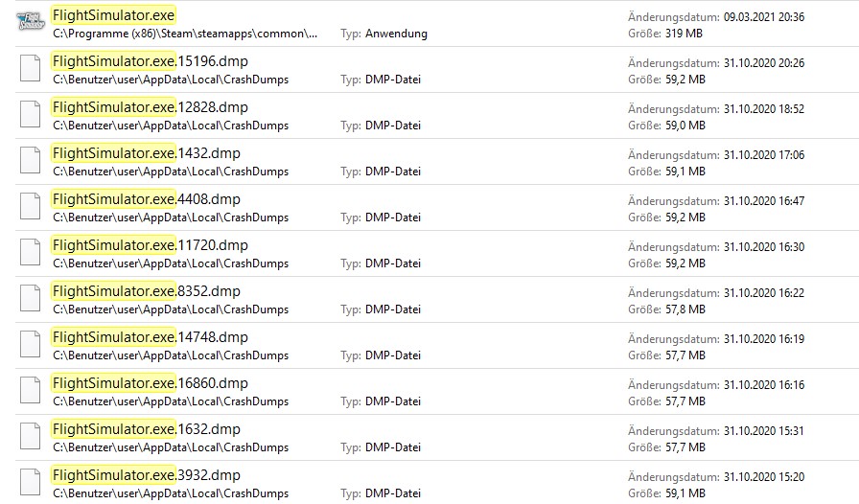Click 'Typ: DMP-Datei' on the 11720.dmp row
The image size is (859, 504).
click(x=381, y=264)
